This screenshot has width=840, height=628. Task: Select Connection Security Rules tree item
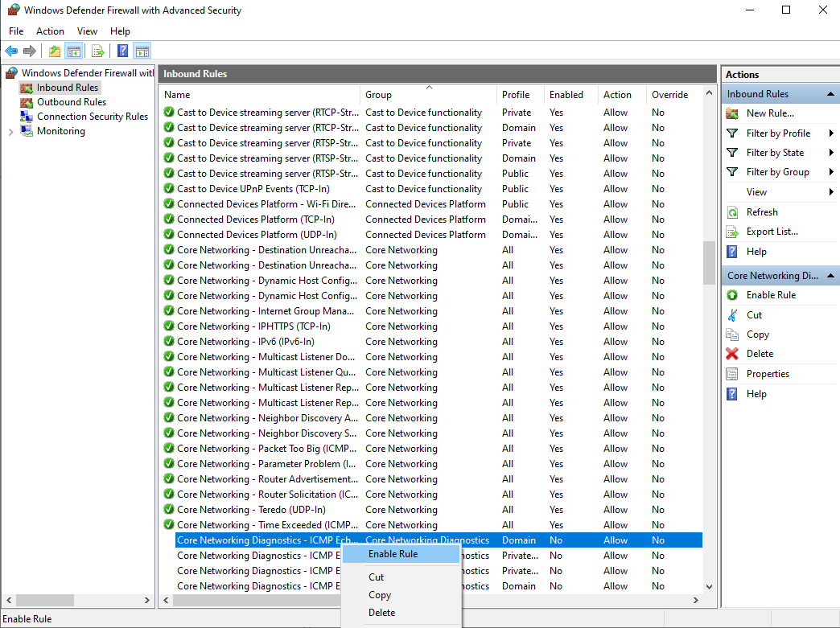(93, 116)
